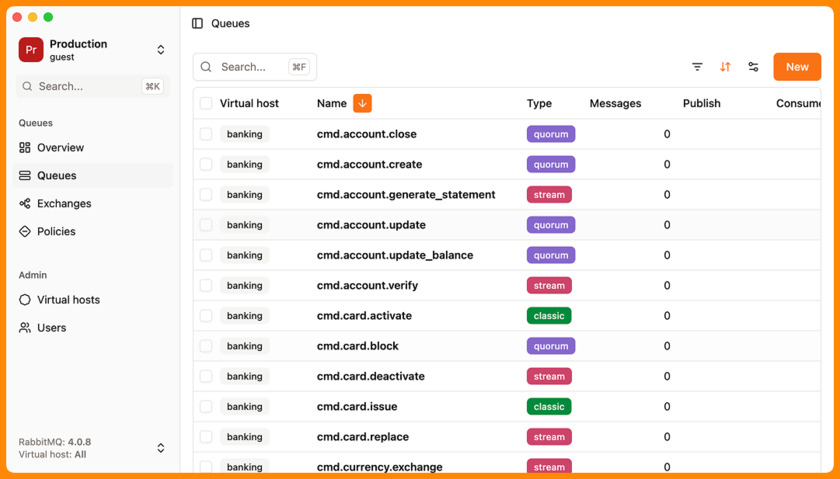Click the queue search magnifier icon

(206, 67)
